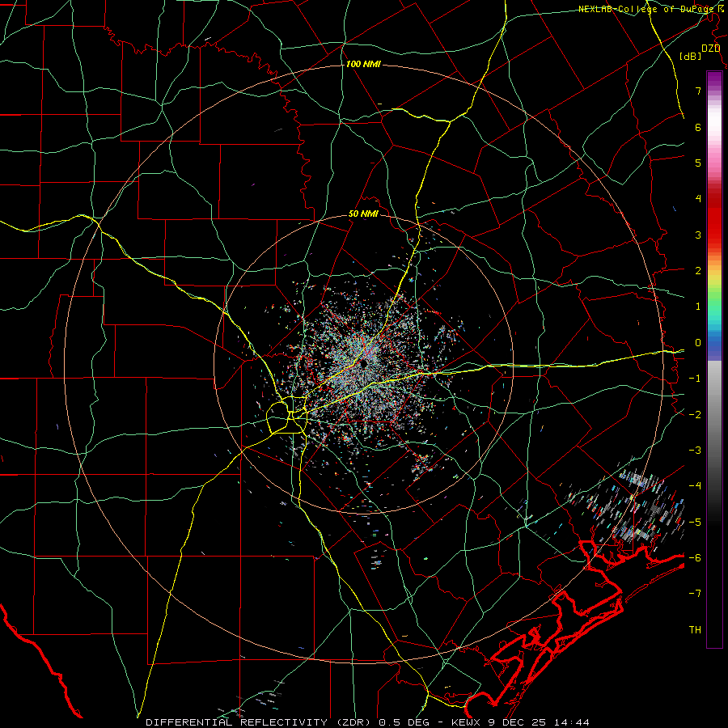Click the TH label on the color scale
This screenshot has width=728, height=728.
(x=695, y=630)
